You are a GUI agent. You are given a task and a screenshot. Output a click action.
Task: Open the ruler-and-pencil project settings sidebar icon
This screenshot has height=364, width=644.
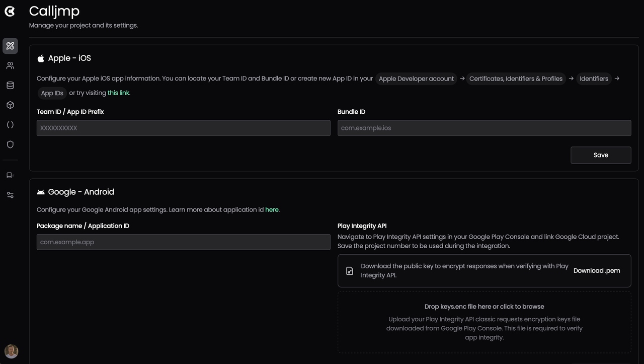click(x=10, y=46)
